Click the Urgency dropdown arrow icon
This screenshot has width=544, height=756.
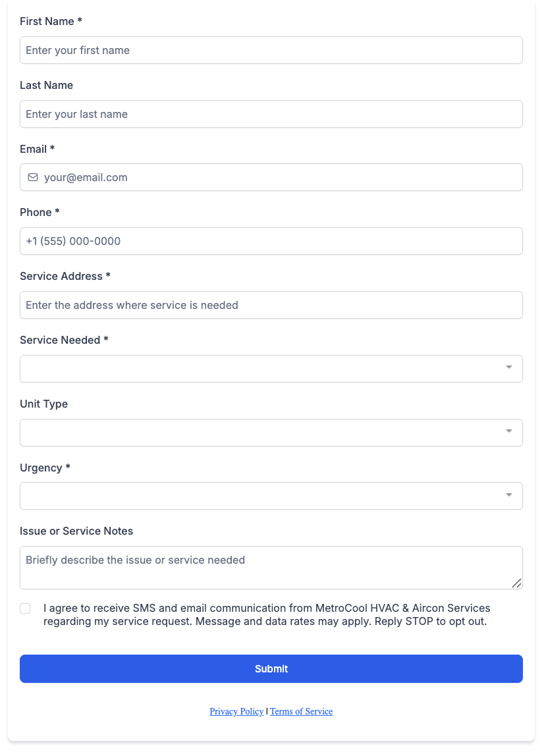[x=509, y=495]
